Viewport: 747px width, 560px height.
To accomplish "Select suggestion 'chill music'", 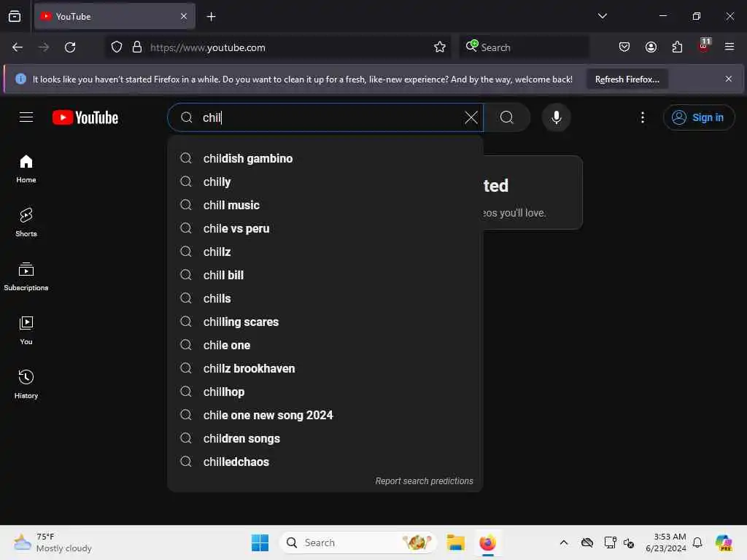I will click(x=325, y=205).
